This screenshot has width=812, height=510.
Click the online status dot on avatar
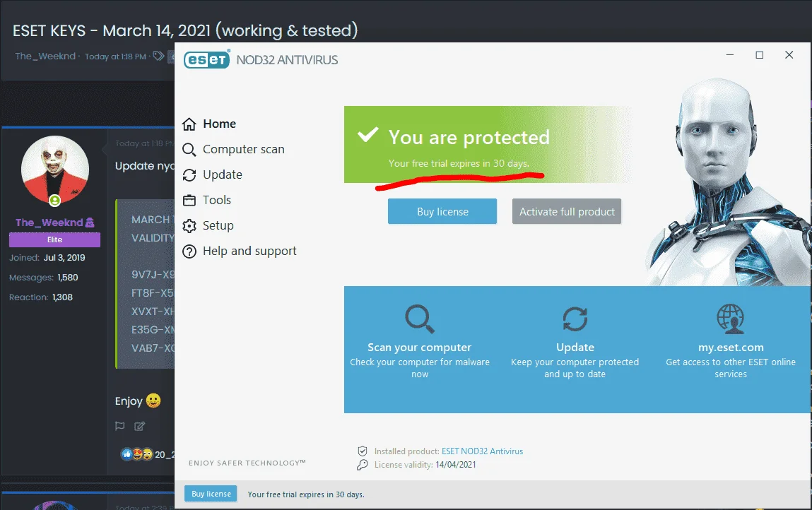click(55, 201)
